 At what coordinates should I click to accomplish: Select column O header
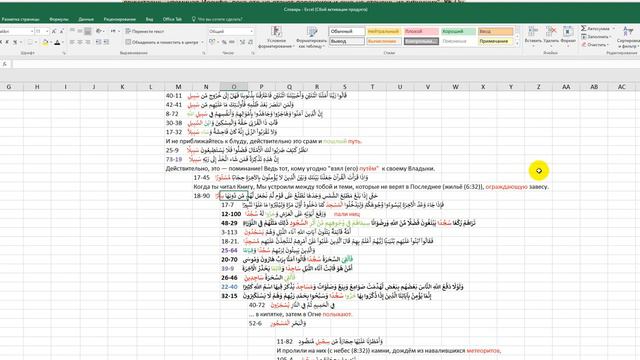(234, 87)
